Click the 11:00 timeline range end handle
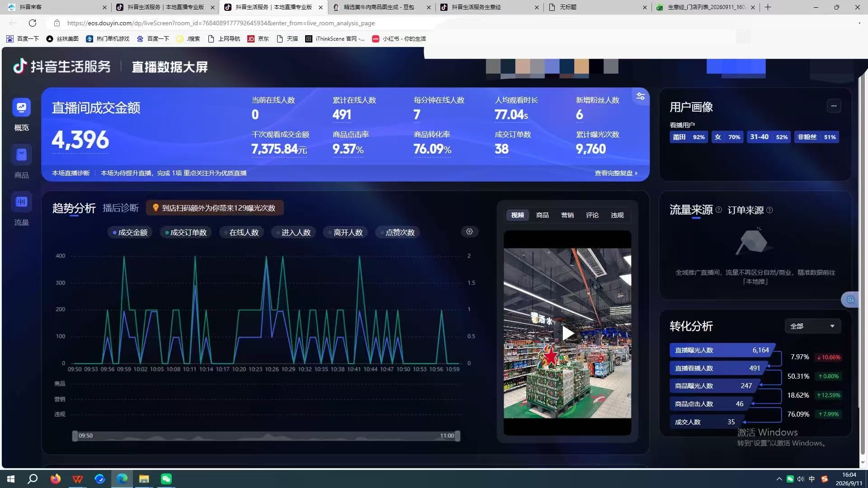Image resolution: width=868 pixels, height=488 pixels. [458, 436]
